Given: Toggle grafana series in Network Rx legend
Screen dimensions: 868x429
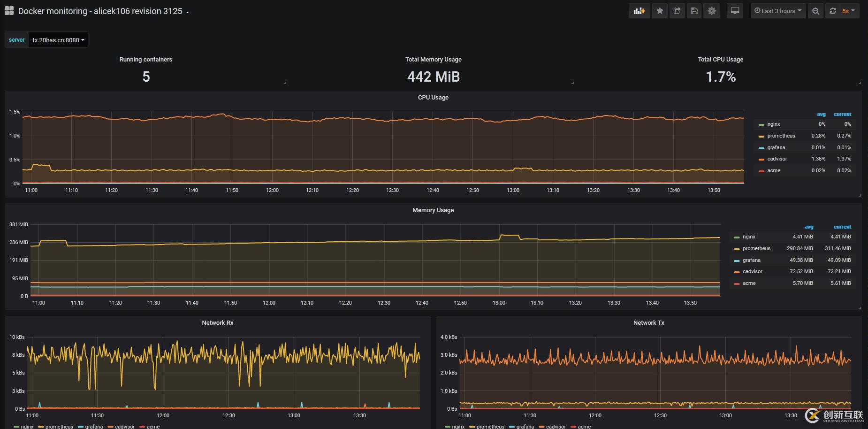Looking at the screenshot, I should [x=94, y=427].
